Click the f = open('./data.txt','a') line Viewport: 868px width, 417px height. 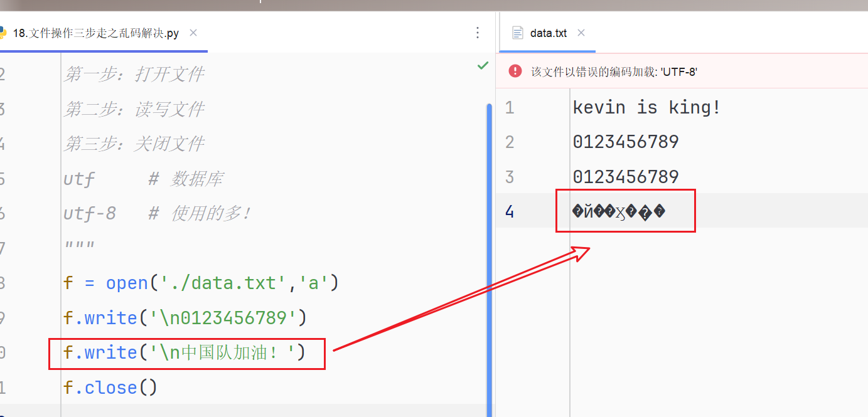pos(201,283)
